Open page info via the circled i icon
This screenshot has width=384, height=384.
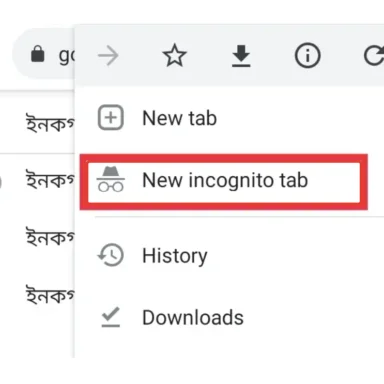coord(307,56)
